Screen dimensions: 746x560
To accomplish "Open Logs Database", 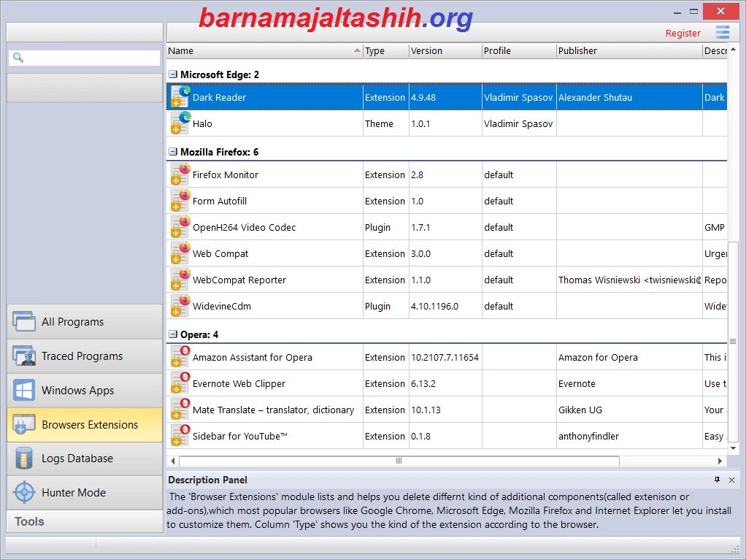I will coord(85,459).
